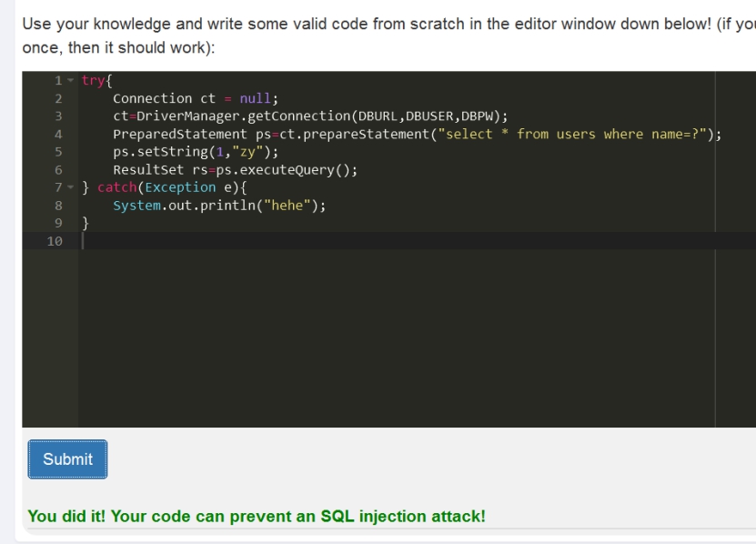The width and height of the screenshot is (756, 544).
Task: Click 'PreparedStatement' text on line 4
Action: (x=180, y=134)
